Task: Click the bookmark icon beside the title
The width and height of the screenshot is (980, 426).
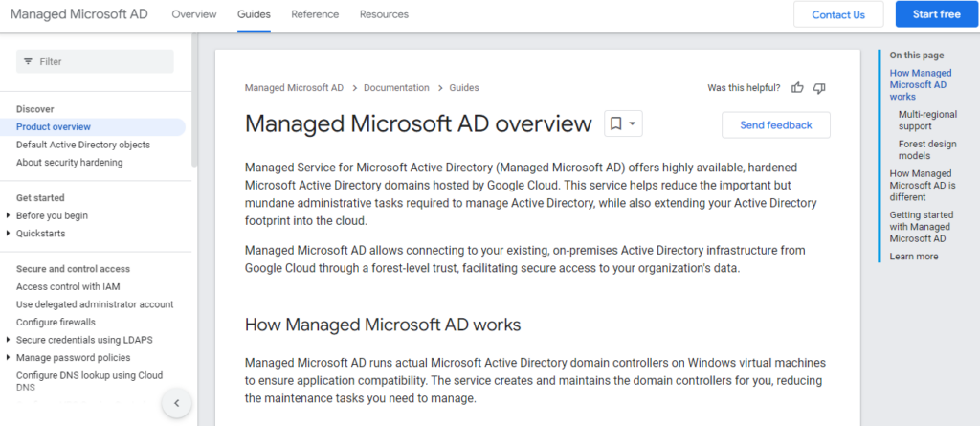Action: tap(615, 123)
